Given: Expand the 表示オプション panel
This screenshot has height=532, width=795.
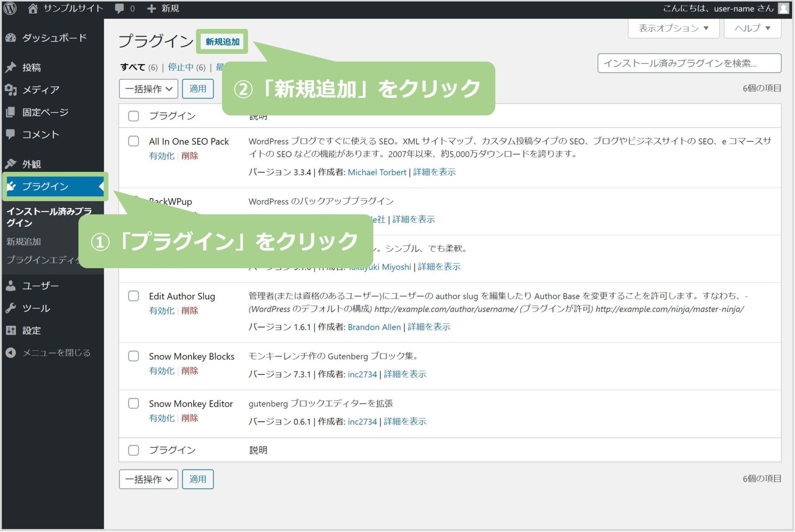Looking at the screenshot, I should tap(673, 28).
